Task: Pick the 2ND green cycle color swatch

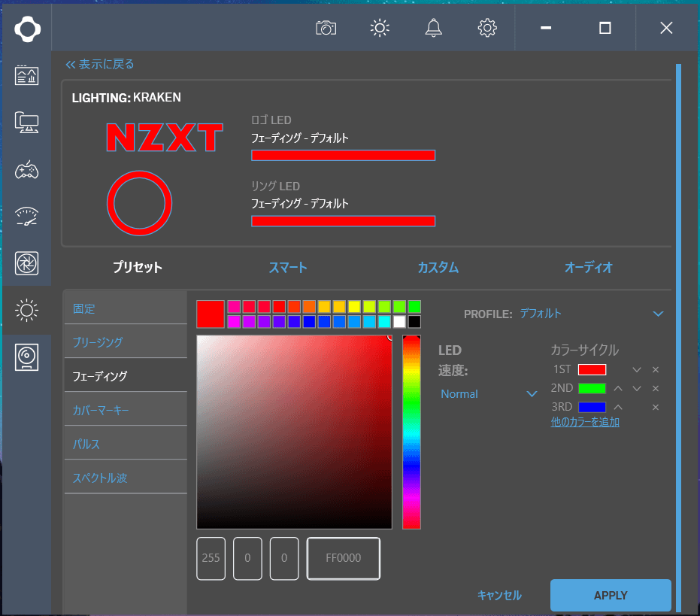Action: [x=592, y=389]
